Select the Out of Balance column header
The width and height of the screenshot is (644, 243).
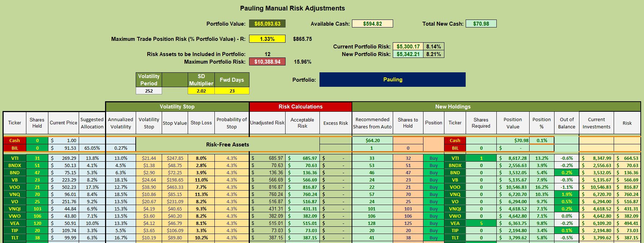(x=567, y=123)
